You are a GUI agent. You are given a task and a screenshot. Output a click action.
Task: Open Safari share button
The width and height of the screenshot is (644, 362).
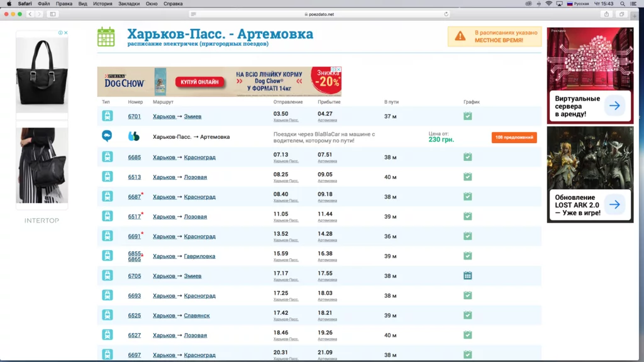pos(606,14)
